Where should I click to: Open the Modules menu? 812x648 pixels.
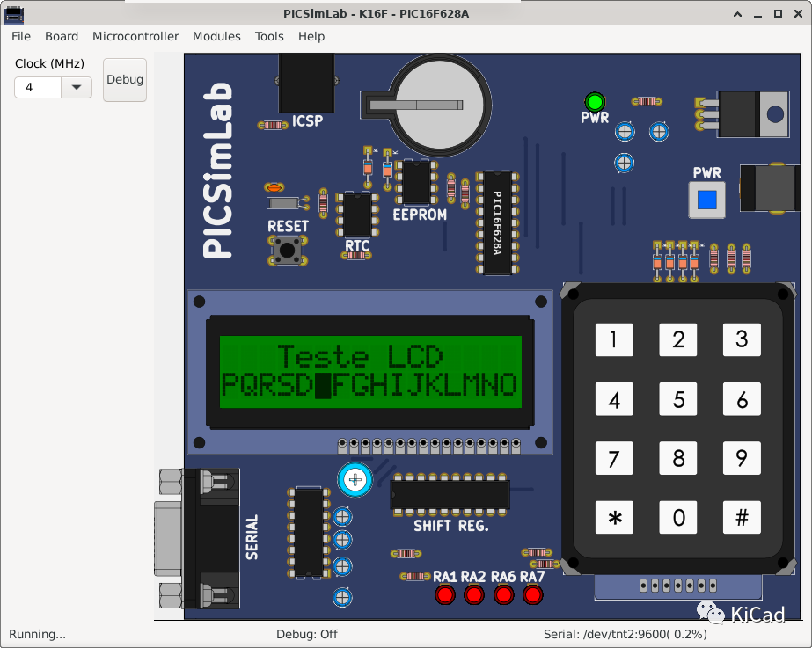click(216, 36)
